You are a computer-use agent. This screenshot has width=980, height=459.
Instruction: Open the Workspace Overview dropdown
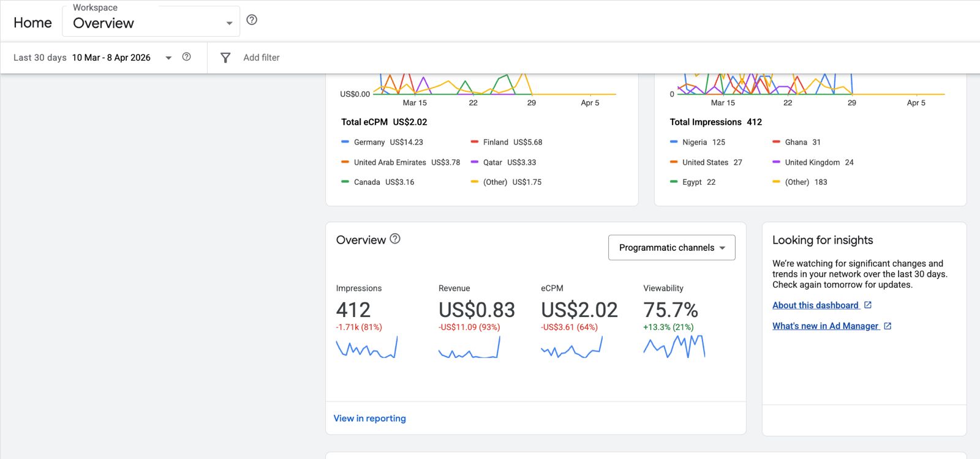tap(151, 23)
